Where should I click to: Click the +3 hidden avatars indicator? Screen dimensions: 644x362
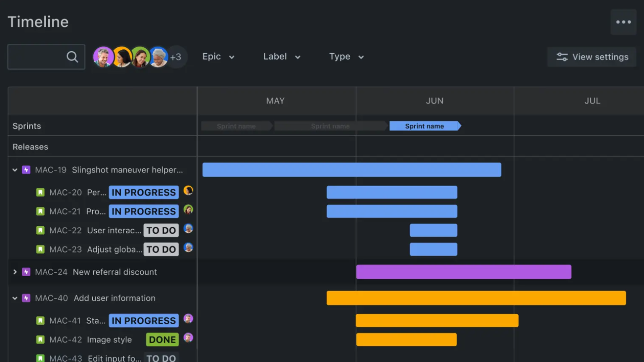176,57
